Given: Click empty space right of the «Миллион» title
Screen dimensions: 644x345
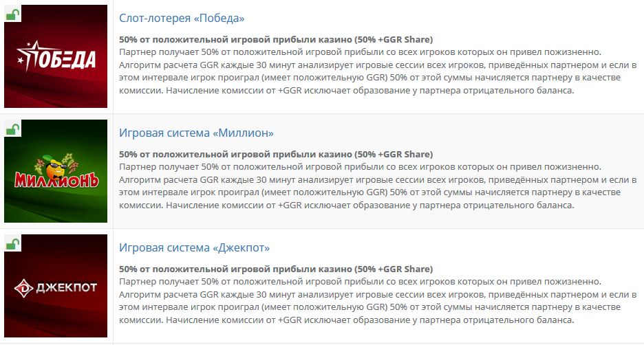Looking at the screenshot, I should (x=447, y=133).
